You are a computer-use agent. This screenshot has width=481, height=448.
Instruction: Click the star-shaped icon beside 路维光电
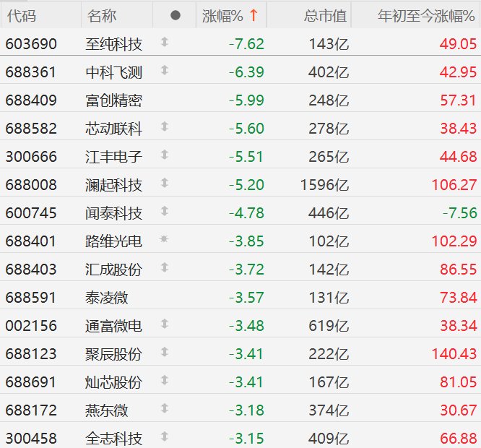pyautogui.click(x=165, y=240)
